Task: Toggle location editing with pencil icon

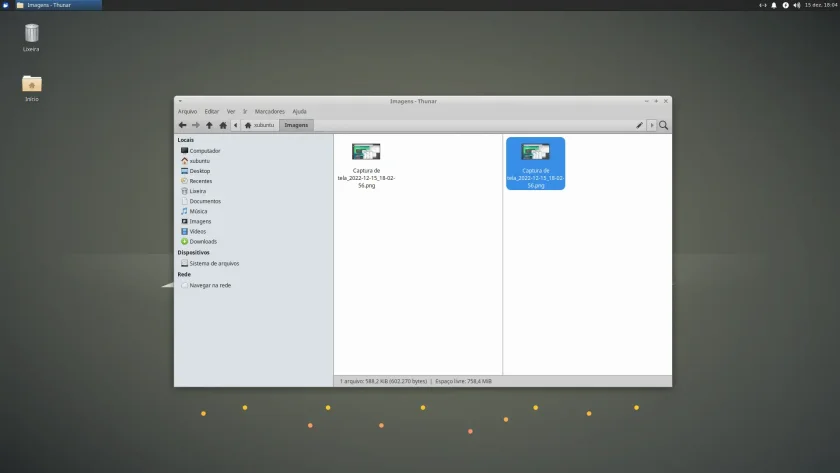Action: [x=639, y=125]
